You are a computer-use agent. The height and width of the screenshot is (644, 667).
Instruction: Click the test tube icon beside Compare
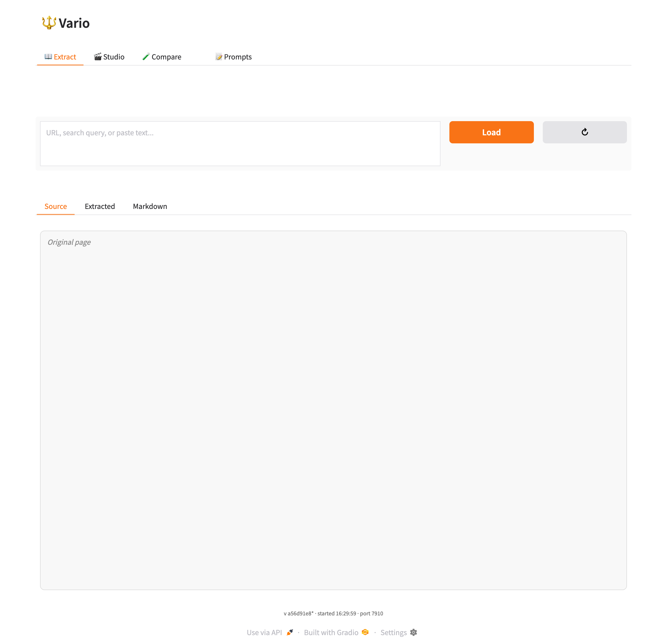(146, 56)
